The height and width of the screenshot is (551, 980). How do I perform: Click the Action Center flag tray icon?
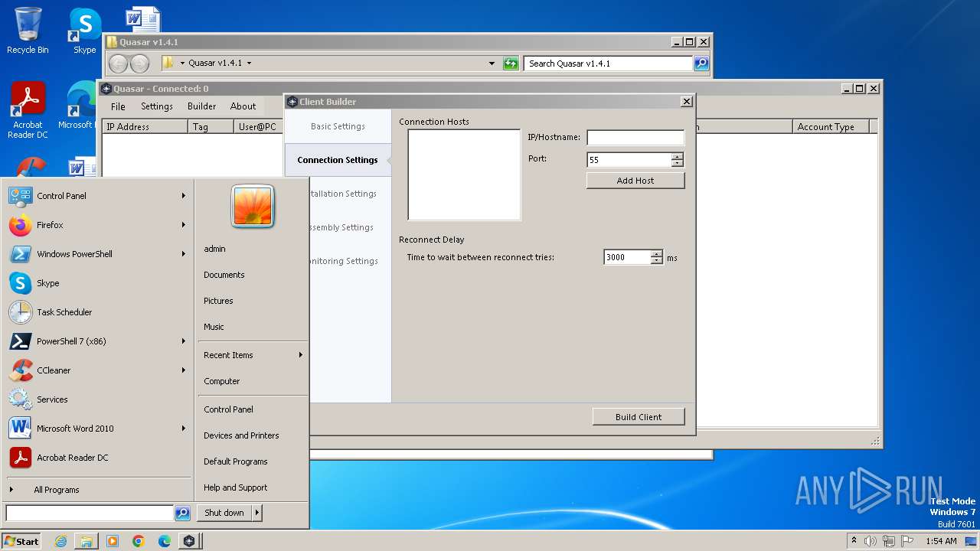(907, 541)
